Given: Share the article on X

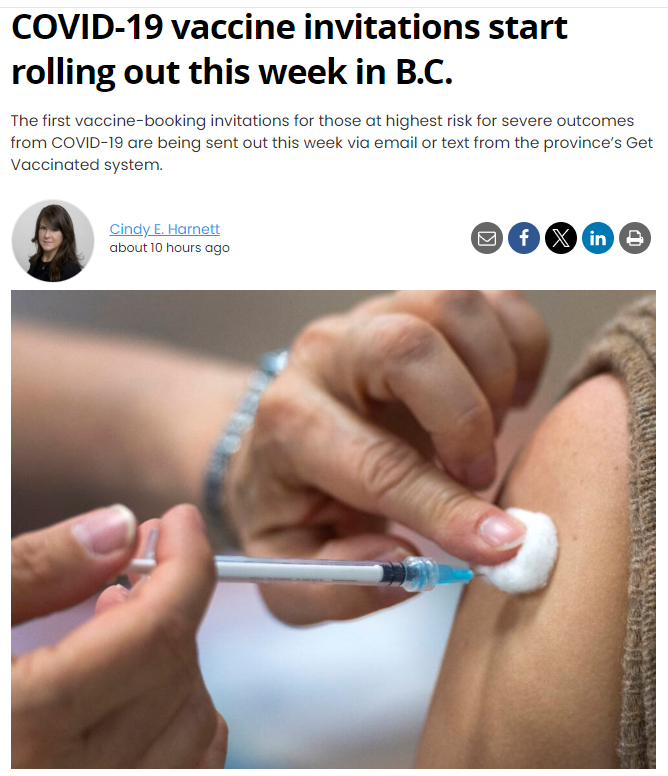Looking at the screenshot, I should (x=561, y=238).
